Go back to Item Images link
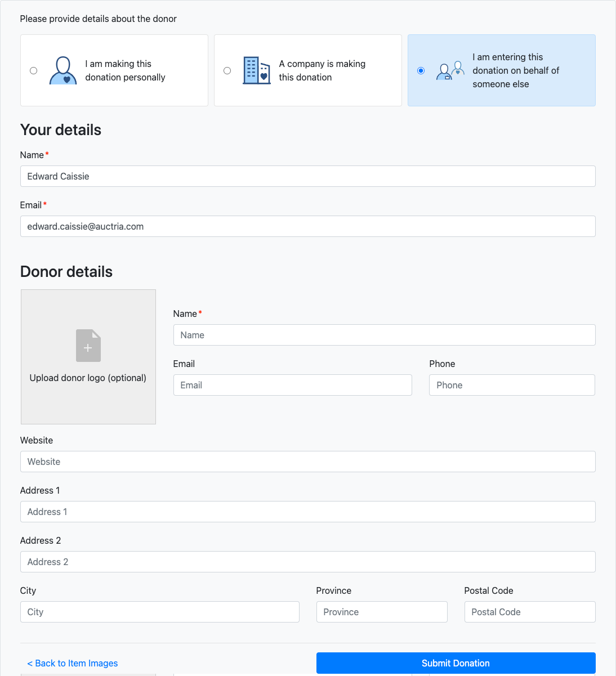The width and height of the screenshot is (616, 676). pos(73,663)
